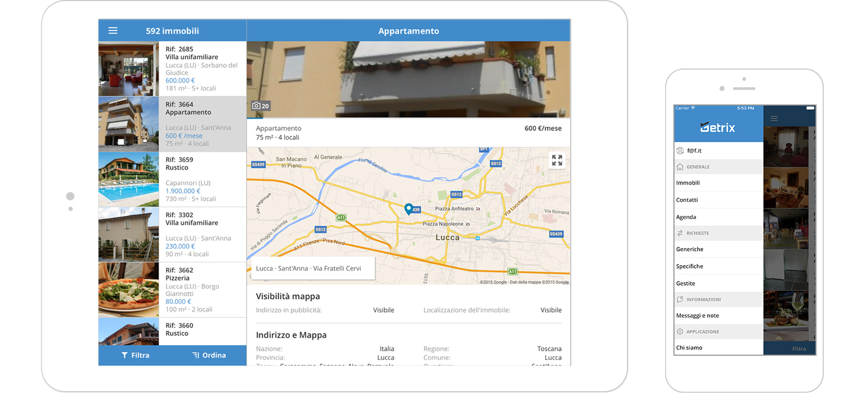This screenshot has width=868, height=395.
Task: Select Agenda in the phone menu
Action: 686,217
